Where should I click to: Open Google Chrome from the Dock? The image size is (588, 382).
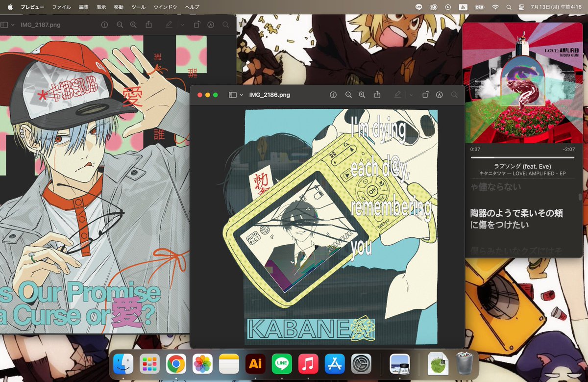tap(176, 363)
